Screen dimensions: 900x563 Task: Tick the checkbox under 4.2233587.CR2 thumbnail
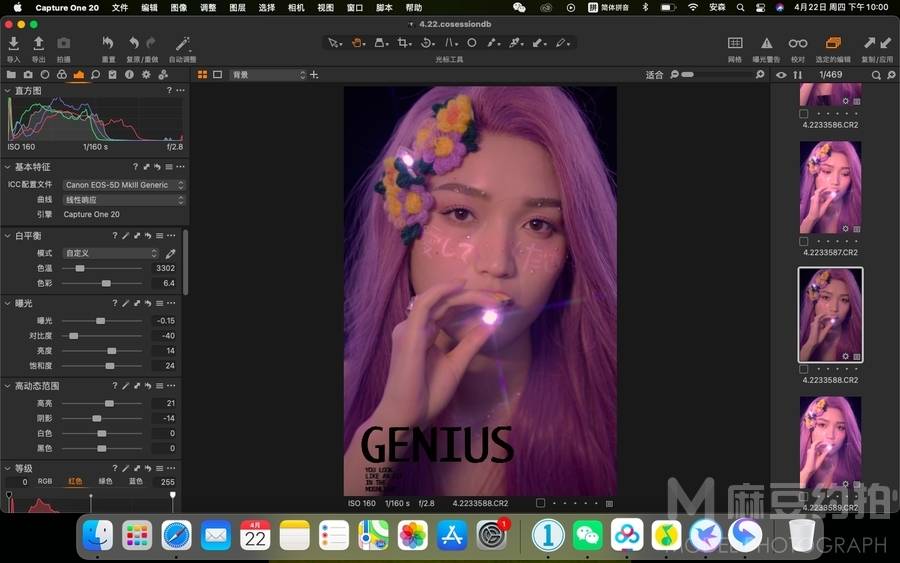pos(804,242)
